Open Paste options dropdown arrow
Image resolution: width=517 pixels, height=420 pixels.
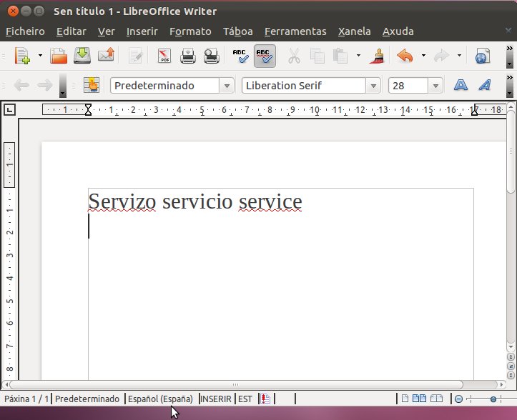[x=358, y=55]
